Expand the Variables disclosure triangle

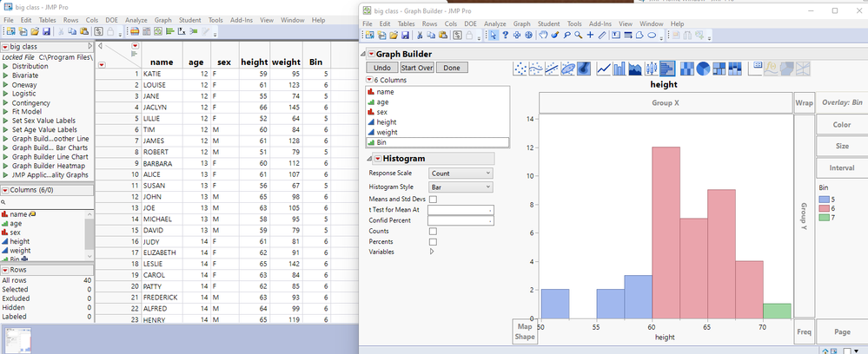(432, 251)
